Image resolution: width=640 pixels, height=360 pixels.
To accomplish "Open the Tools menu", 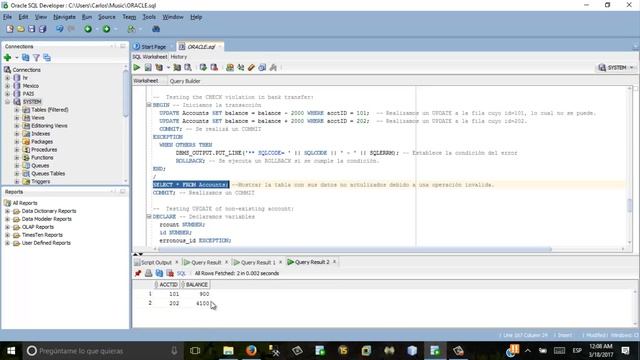I will click(149, 17).
